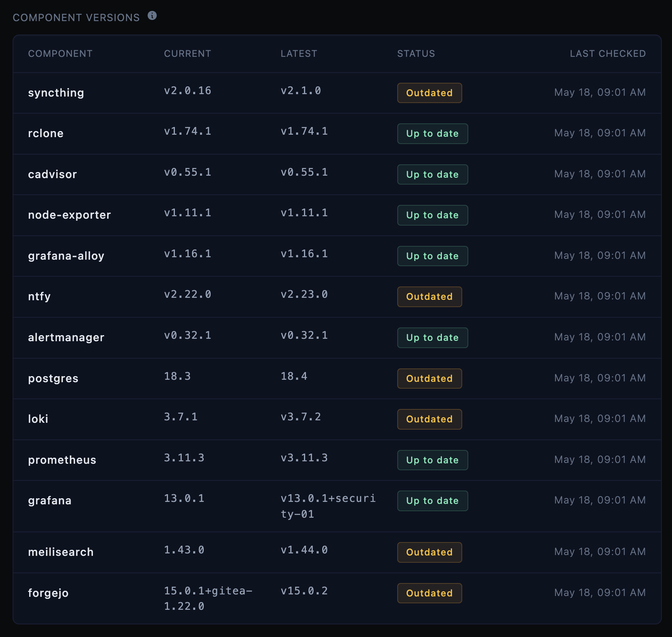Click node-exporter latest version v1.11.1
The height and width of the screenshot is (637, 672).
click(304, 213)
